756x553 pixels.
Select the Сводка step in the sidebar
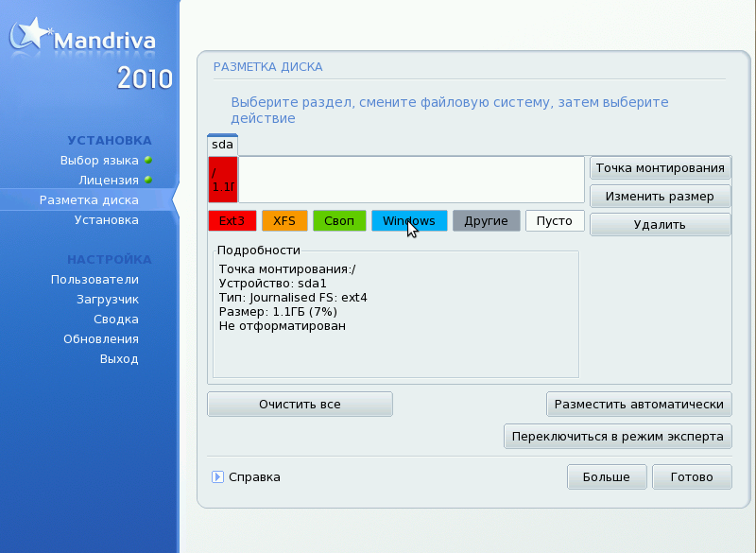(116, 320)
